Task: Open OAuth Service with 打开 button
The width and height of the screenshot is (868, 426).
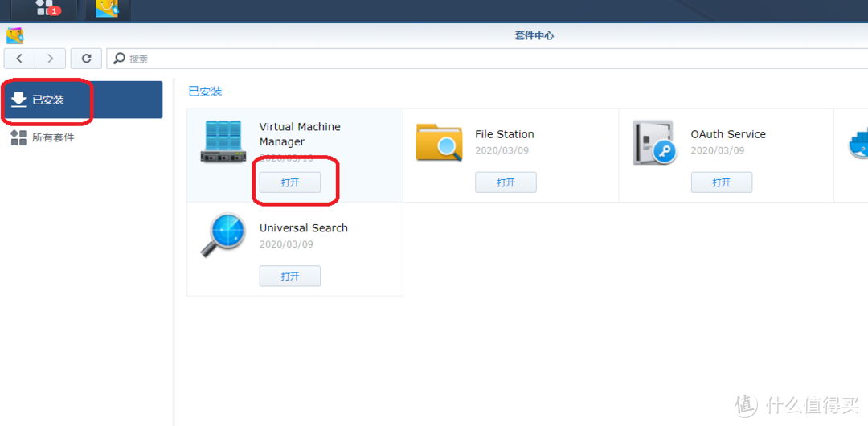Action: pos(722,182)
